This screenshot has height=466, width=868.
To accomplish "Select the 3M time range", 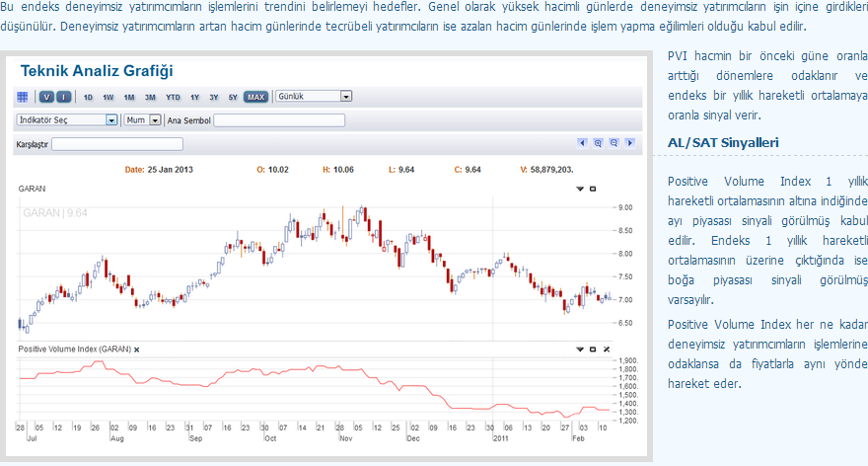I will (x=150, y=97).
